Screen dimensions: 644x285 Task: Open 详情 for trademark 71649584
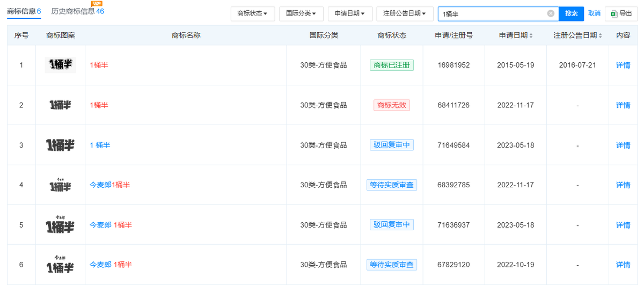[623, 145]
